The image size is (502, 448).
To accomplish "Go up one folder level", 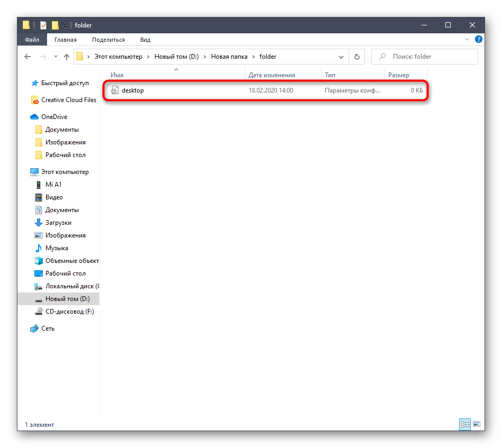I will pos(67,57).
